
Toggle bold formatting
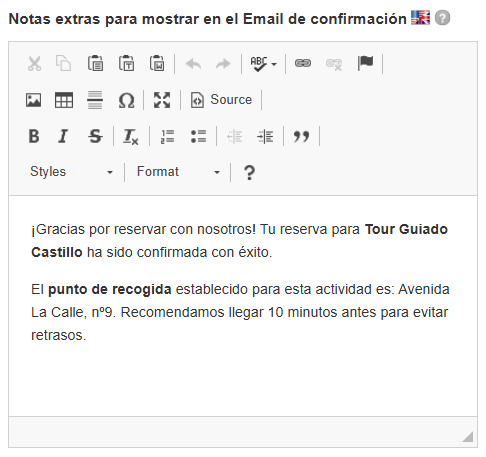34,136
